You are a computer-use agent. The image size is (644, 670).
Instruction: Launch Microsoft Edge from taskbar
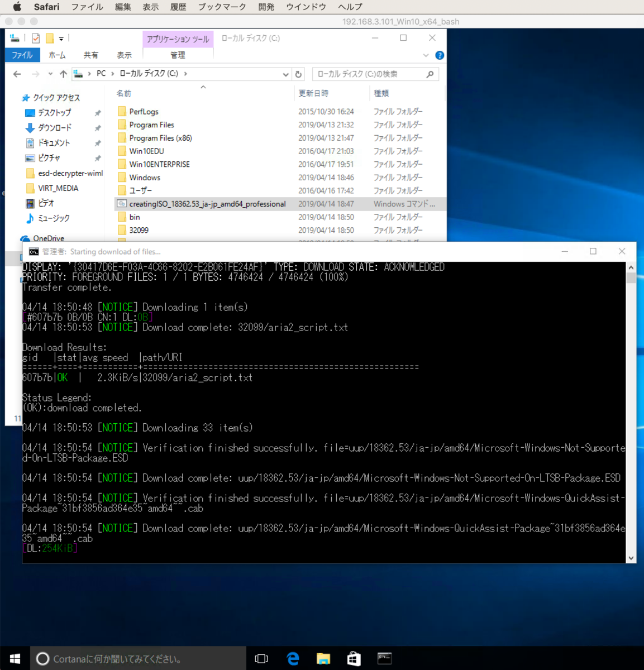point(293,658)
